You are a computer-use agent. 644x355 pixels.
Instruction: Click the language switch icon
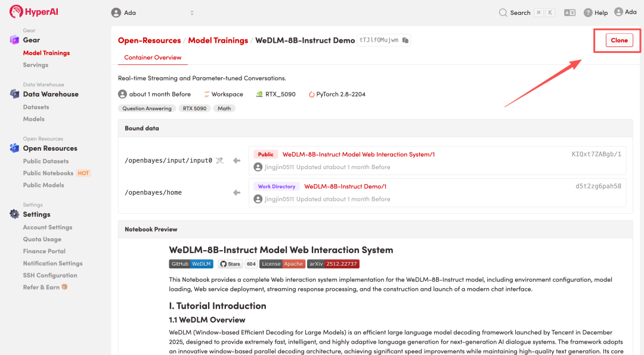tap(569, 13)
